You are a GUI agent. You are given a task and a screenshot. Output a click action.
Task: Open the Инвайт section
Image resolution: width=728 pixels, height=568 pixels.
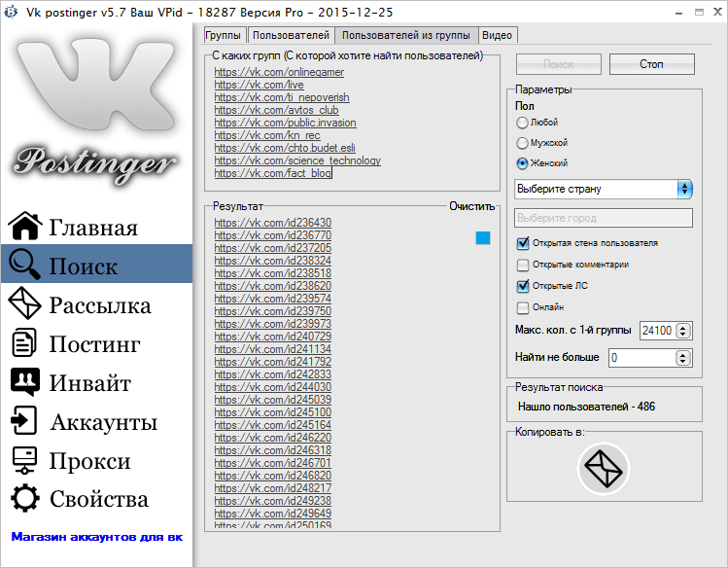[x=90, y=382]
